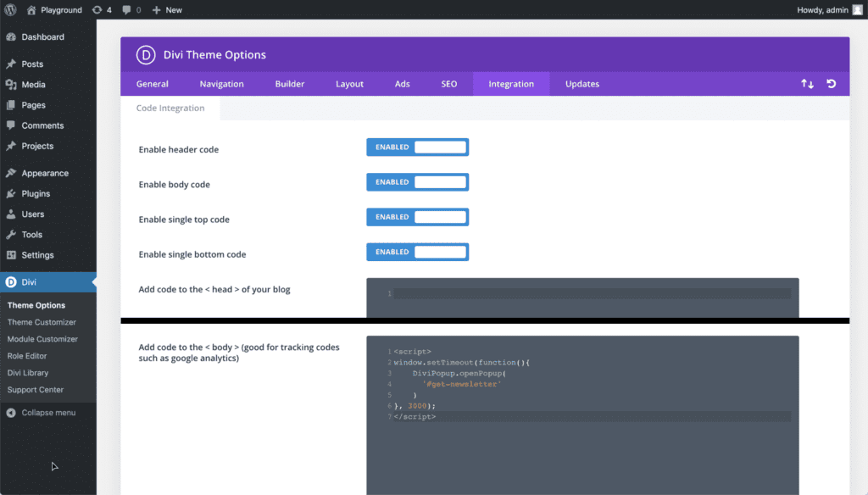Click the Projects pin icon in sidebar

11,146
